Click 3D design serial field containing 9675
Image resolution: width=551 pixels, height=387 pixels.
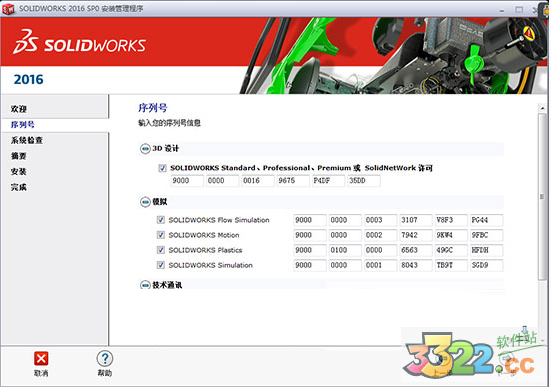click(x=293, y=181)
